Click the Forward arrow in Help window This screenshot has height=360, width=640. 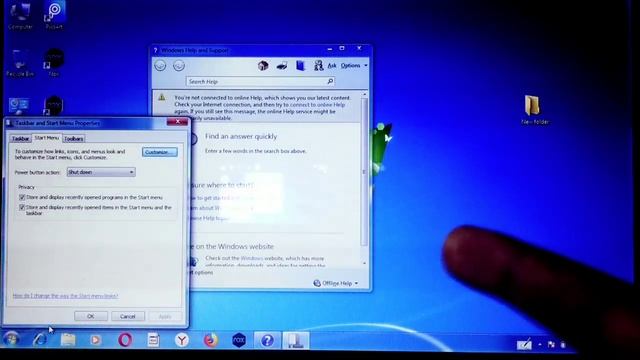click(179, 65)
